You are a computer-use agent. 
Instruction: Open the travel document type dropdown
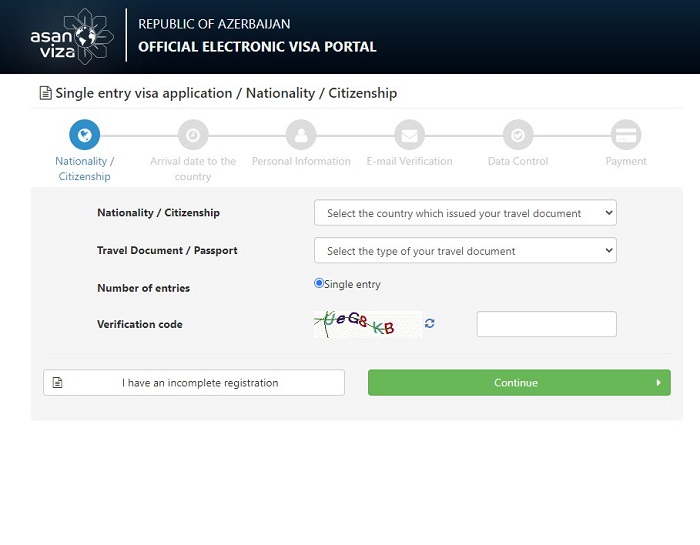tap(465, 250)
